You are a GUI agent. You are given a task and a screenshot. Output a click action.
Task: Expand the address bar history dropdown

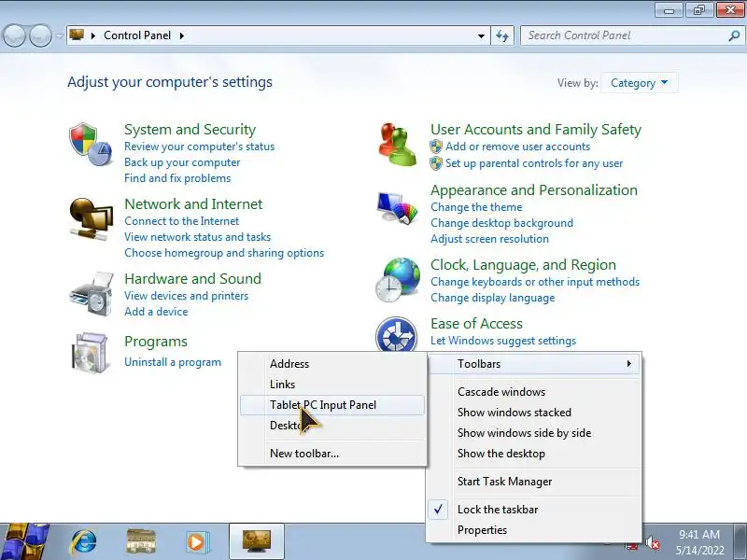pos(481,35)
